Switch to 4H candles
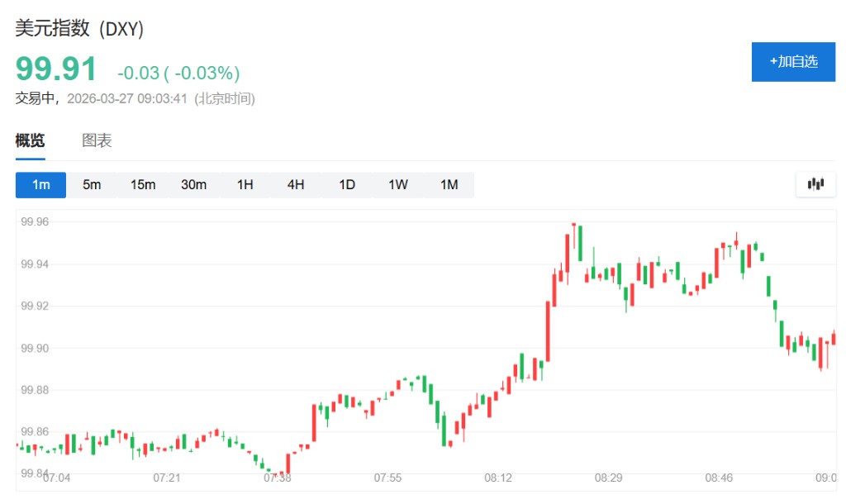Image resolution: width=846 pixels, height=504 pixels. pos(296,184)
